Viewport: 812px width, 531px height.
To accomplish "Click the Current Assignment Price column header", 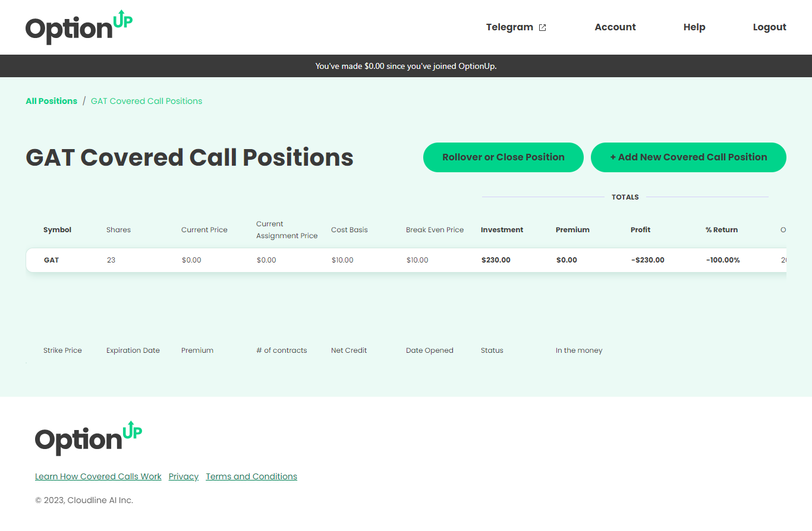I will click(287, 230).
